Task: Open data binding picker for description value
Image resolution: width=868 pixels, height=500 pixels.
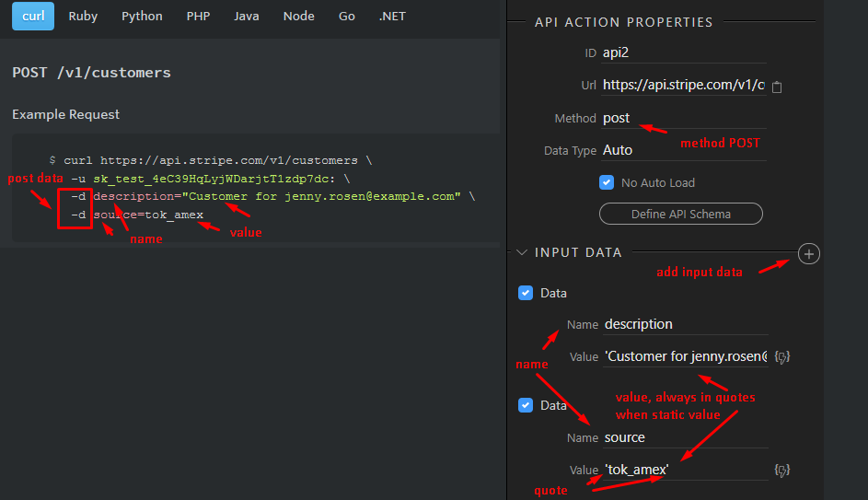Action: (782, 356)
